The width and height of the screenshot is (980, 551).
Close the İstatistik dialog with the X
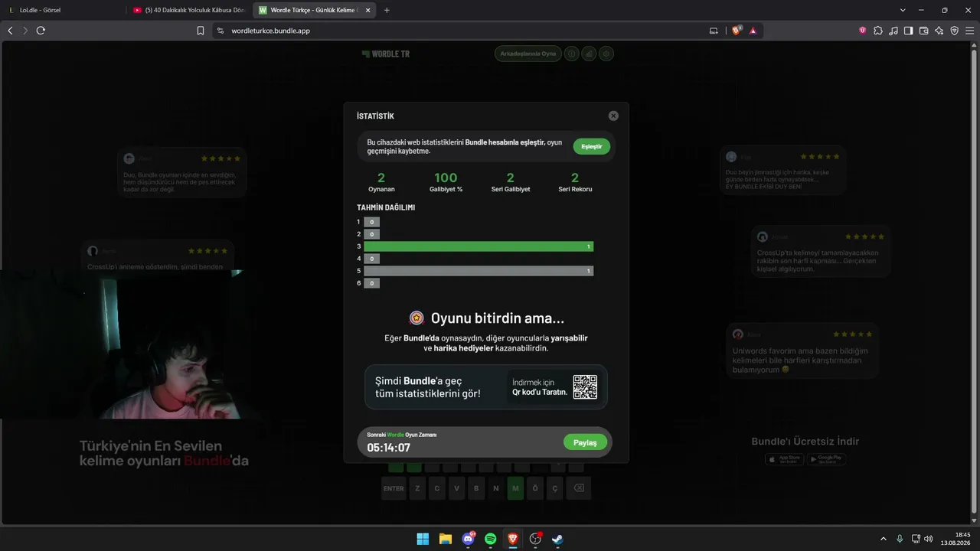point(613,116)
